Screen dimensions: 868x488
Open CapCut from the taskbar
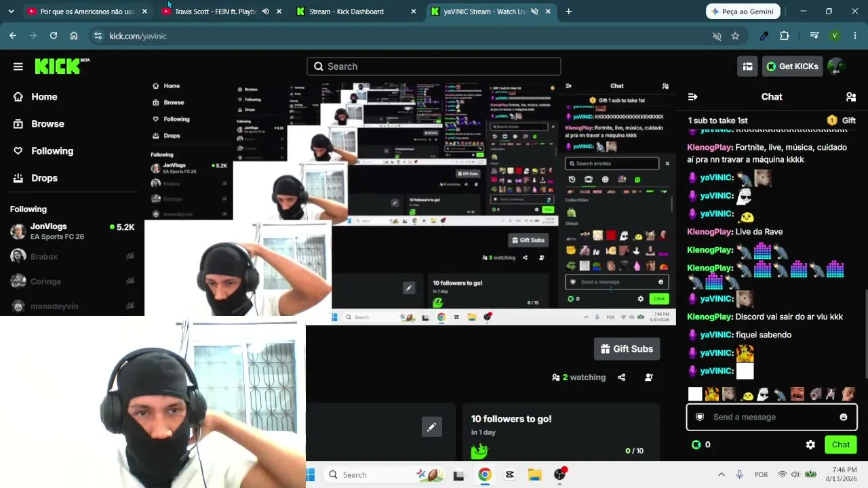(510, 474)
